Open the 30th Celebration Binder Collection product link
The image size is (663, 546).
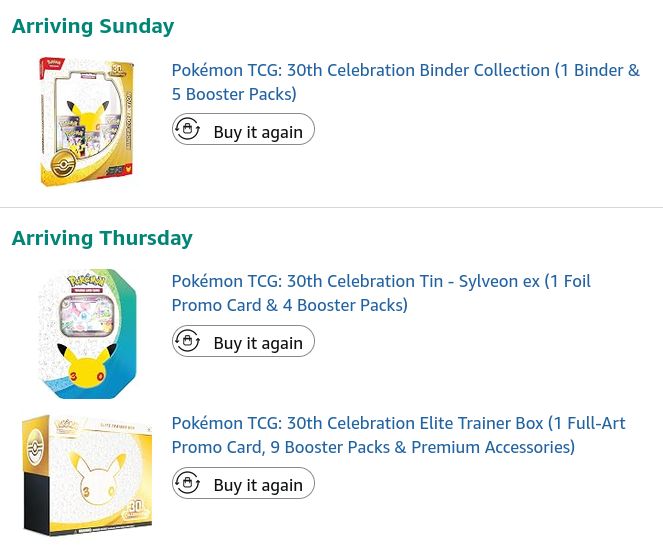tap(405, 82)
